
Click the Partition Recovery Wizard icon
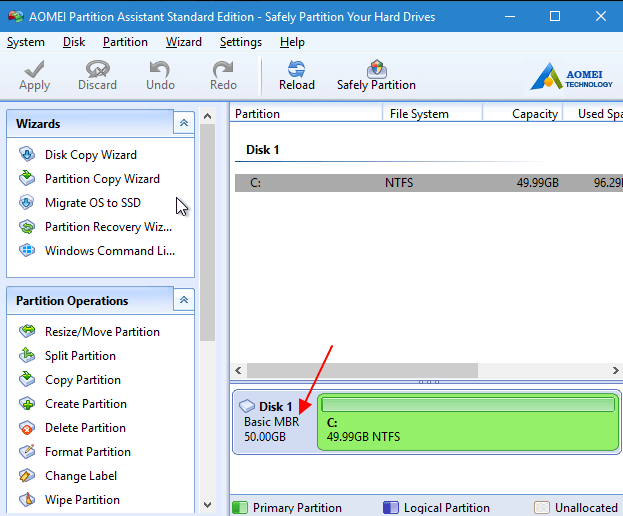click(27, 226)
